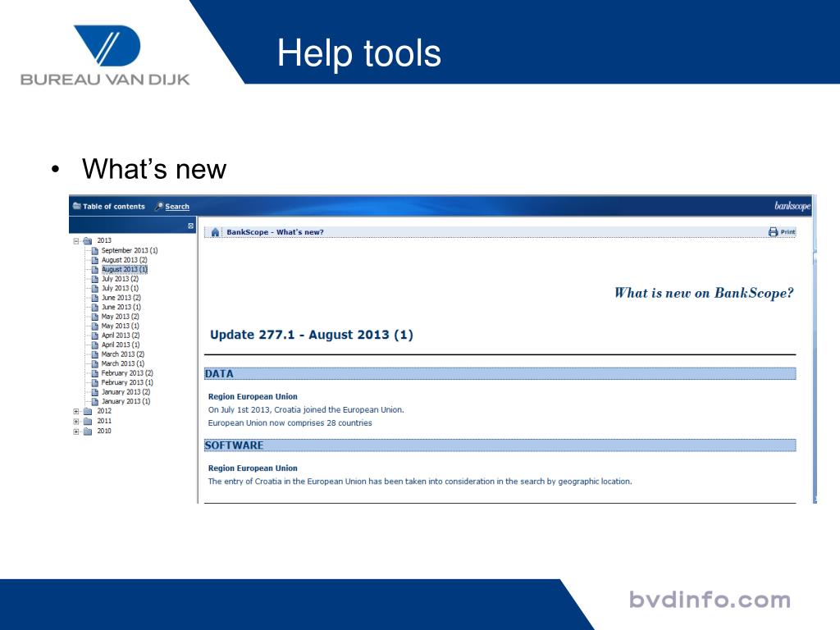840x630 pixels.
Task: Click page icon next to June 2013 (1)
Action: 95,307
